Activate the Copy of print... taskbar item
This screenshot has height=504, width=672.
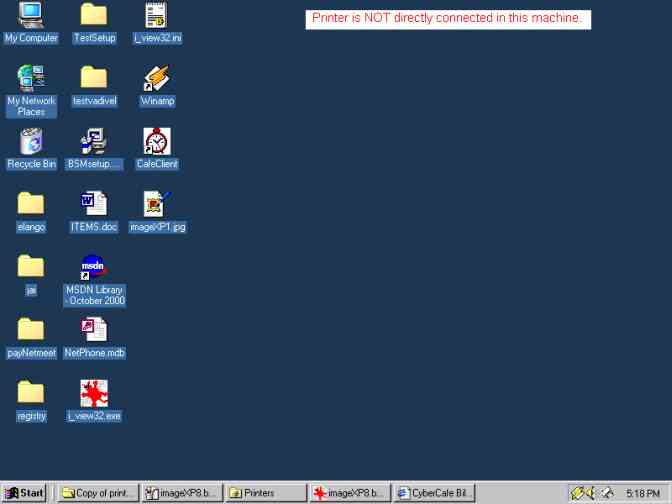point(97,493)
